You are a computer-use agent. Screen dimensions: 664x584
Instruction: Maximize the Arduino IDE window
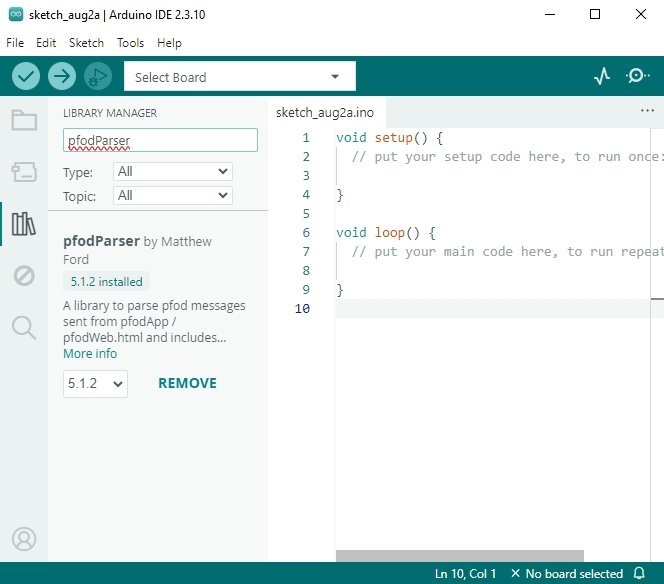tap(595, 14)
